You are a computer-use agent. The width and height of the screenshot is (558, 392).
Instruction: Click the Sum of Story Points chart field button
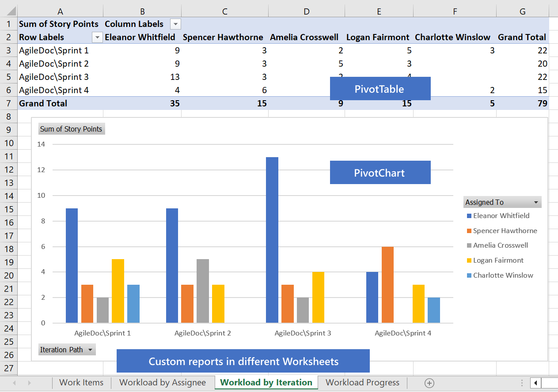point(71,128)
